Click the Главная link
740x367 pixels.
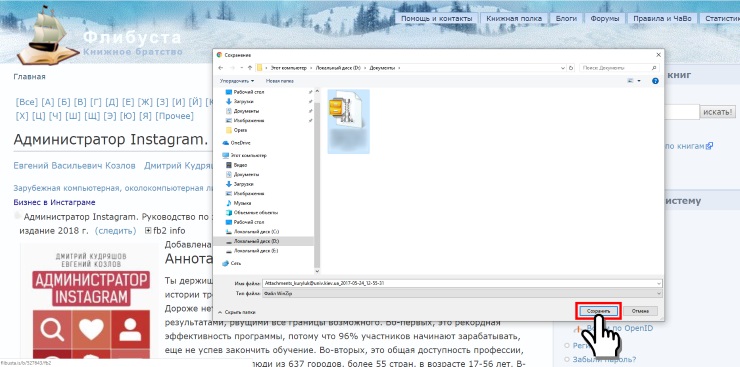click(x=29, y=76)
